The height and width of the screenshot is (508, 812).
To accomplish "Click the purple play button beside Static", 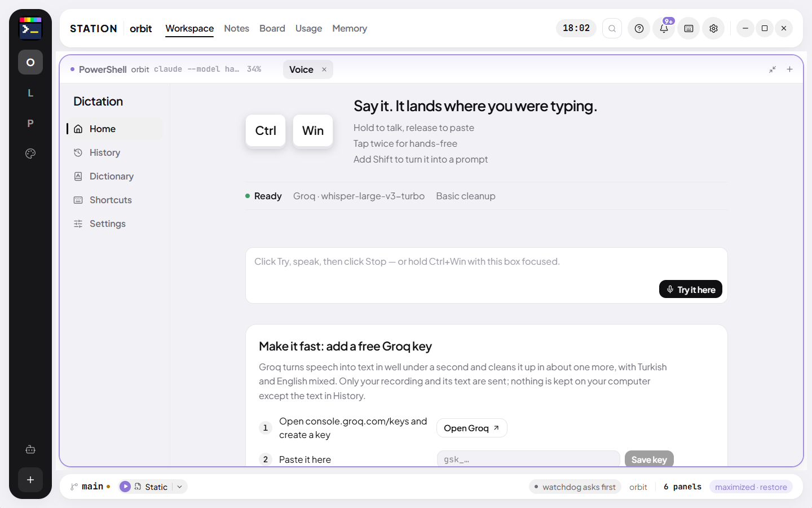I will pyautogui.click(x=125, y=487).
